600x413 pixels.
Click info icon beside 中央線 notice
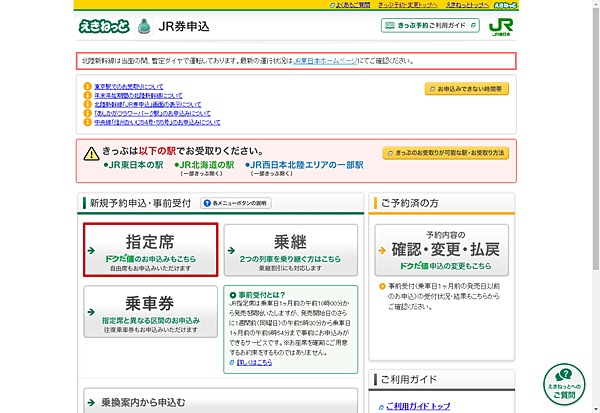(x=88, y=122)
